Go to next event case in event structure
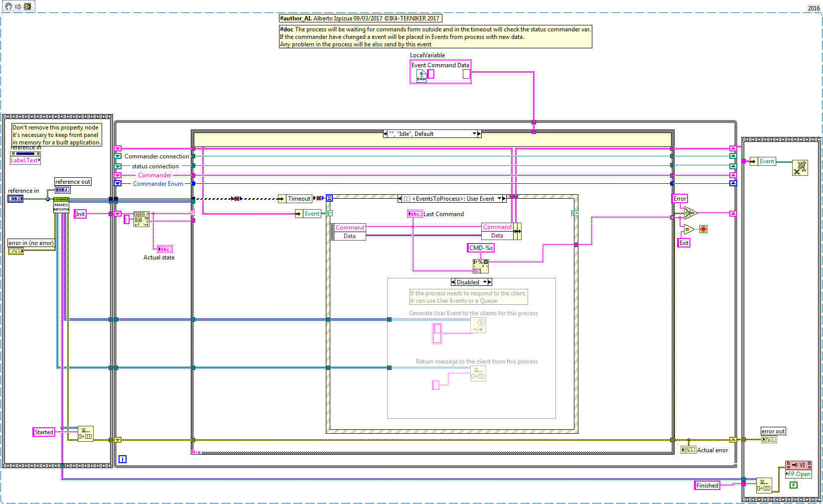 pos(504,198)
